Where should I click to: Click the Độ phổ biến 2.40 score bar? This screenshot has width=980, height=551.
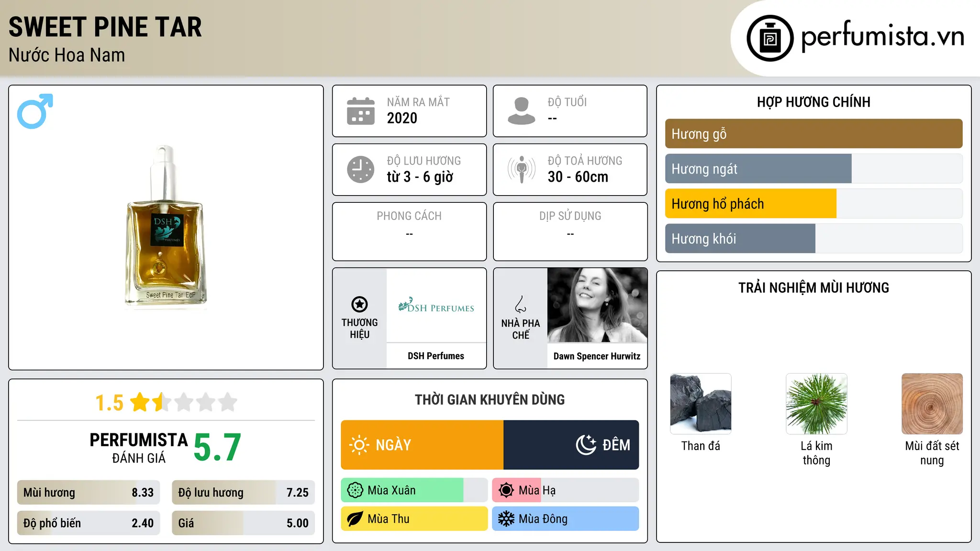89,523
